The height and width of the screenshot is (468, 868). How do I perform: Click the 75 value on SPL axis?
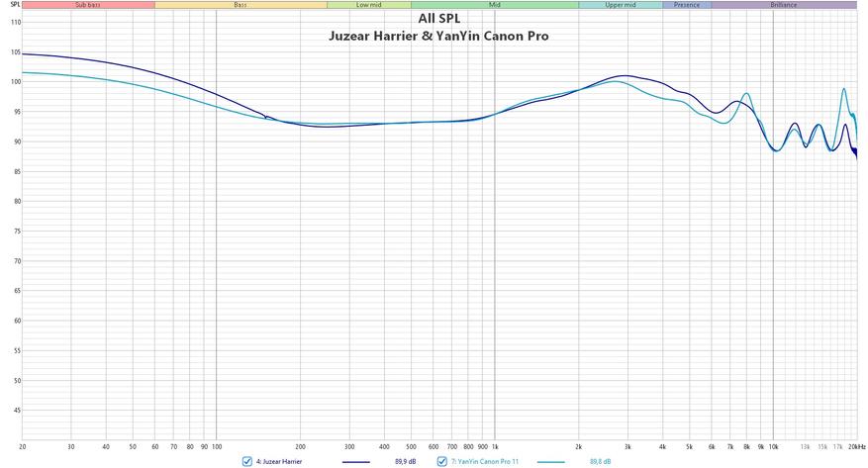pos(17,232)
